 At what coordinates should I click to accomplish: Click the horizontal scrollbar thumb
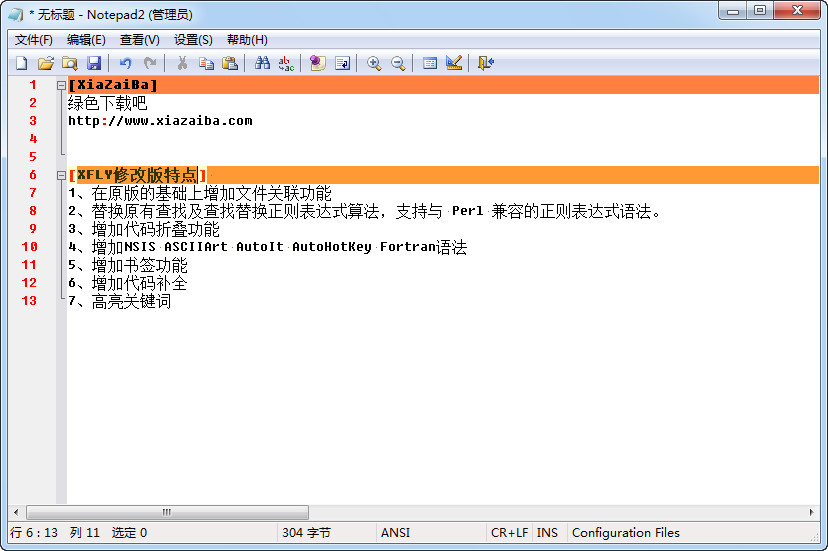(x=167, y=512)
